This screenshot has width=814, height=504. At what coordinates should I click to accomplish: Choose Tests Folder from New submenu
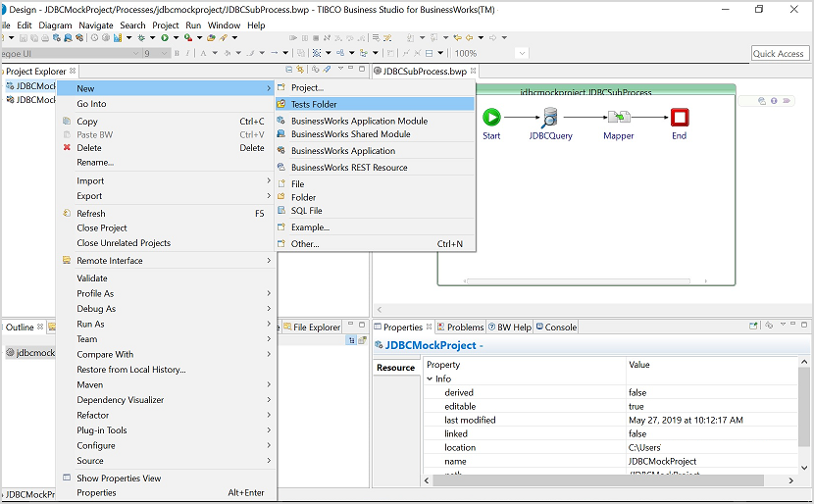click(x=314, y=104)
